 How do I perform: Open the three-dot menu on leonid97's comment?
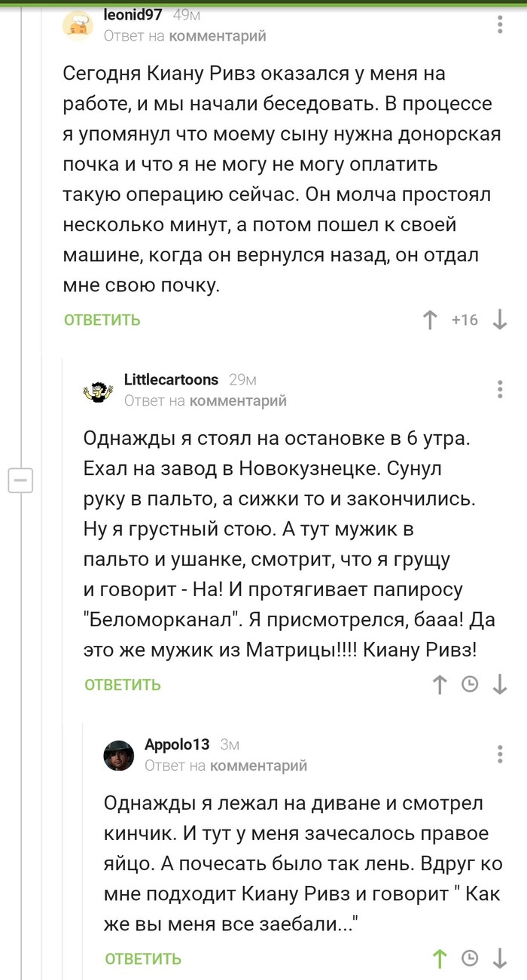(498, 24)
